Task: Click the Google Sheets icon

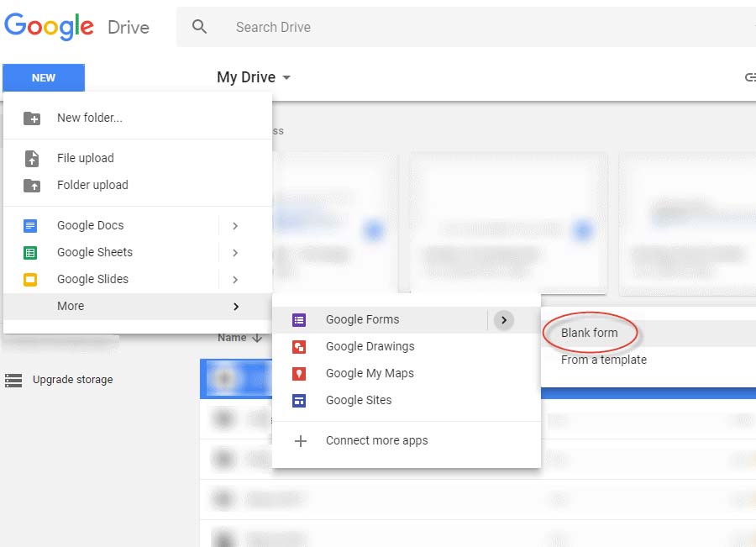Action: 30,252
